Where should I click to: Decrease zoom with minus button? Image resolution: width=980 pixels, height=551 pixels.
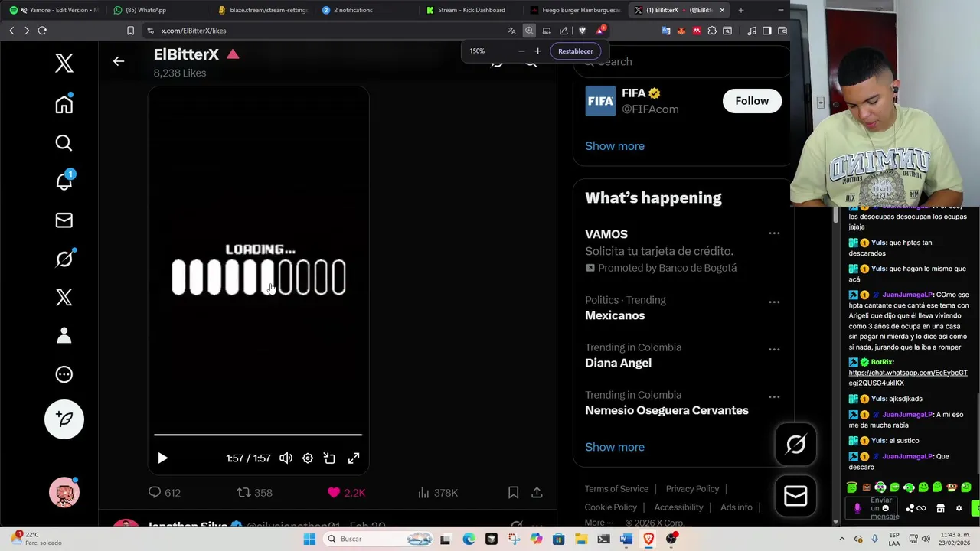[521, 51]
